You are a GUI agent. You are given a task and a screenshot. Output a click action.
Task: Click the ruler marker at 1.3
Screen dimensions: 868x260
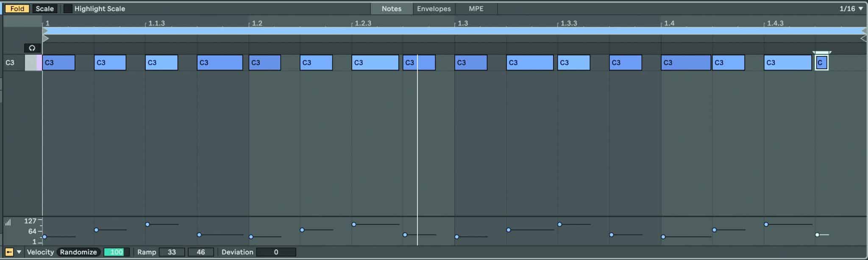(463, 23)
